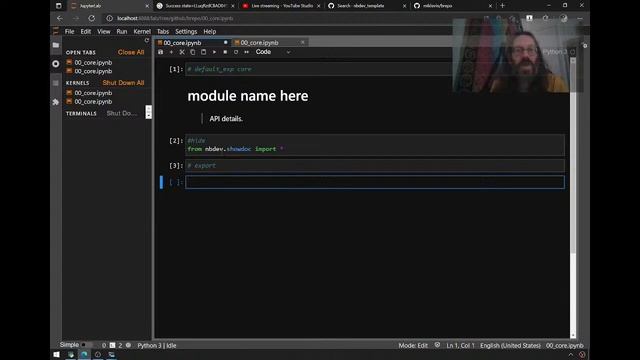This screenshot has height=360, width=640.
Task: Save the notebook with the toolbar save icon
Action: click(x=160, y=52)
